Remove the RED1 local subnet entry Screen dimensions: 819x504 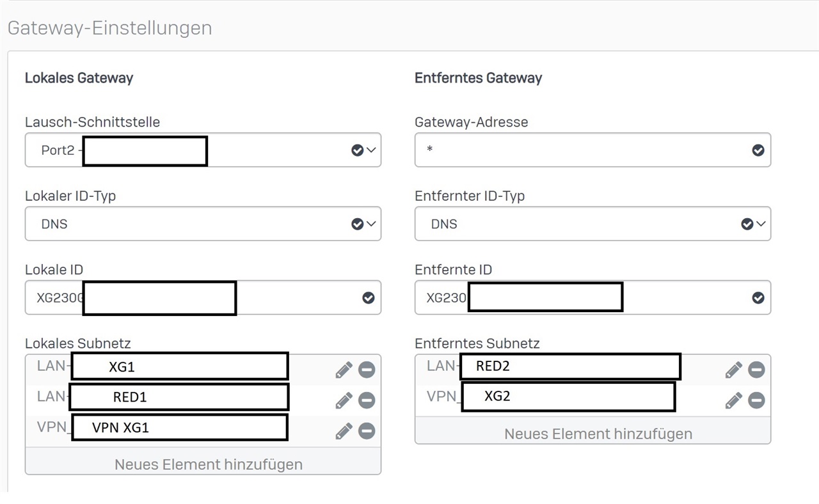pos(367,400)
